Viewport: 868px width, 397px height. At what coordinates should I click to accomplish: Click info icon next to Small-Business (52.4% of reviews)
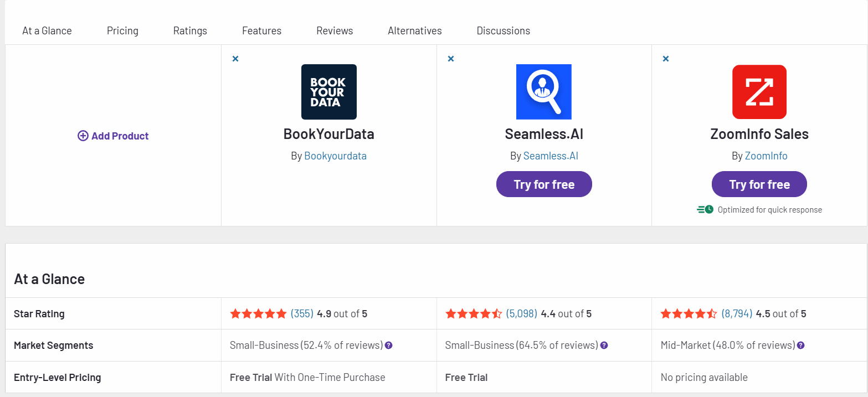click(x=389, y=346)
